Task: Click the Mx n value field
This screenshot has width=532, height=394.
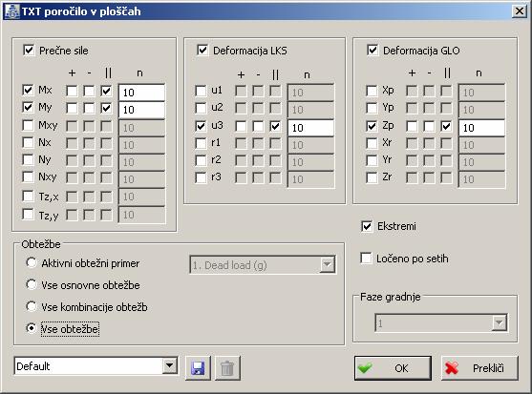Action: point(141,93)
